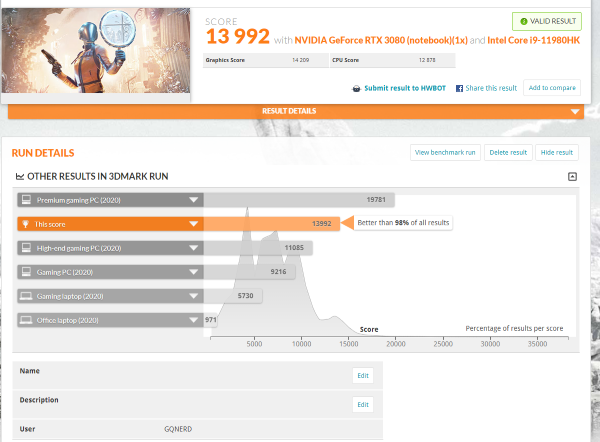Click the laptop icon on Gaming laptop row
This screenshot has height=442, width=600.
26,296
